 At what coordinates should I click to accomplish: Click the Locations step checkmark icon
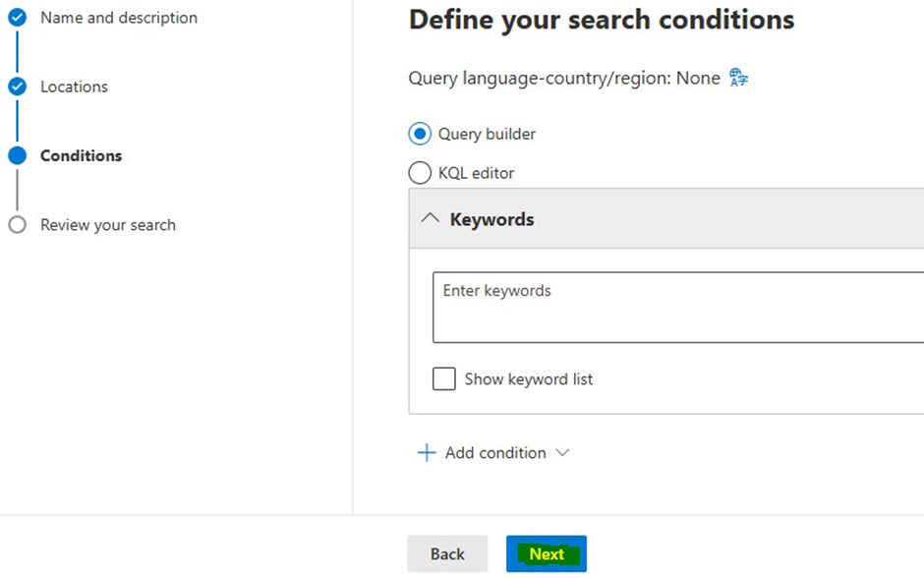(17, 87)
